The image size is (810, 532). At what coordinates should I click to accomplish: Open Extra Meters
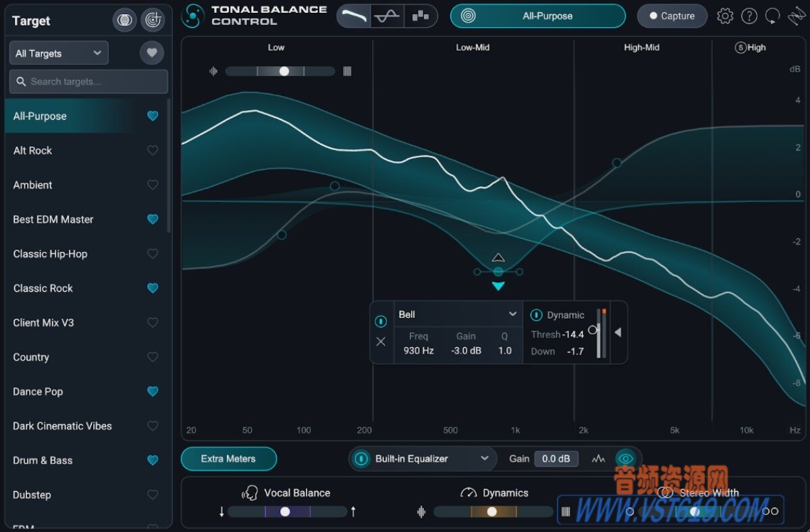click(228, 458)
